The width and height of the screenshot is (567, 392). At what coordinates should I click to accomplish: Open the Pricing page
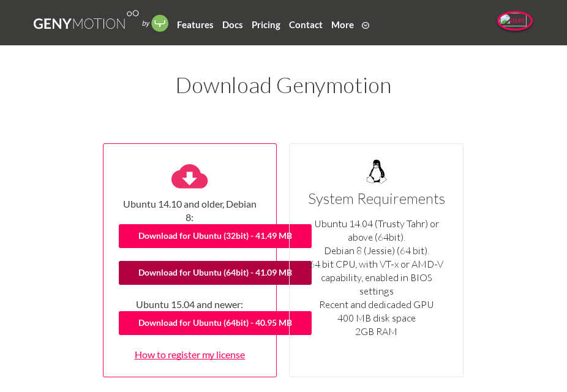[x=266, y=25]
